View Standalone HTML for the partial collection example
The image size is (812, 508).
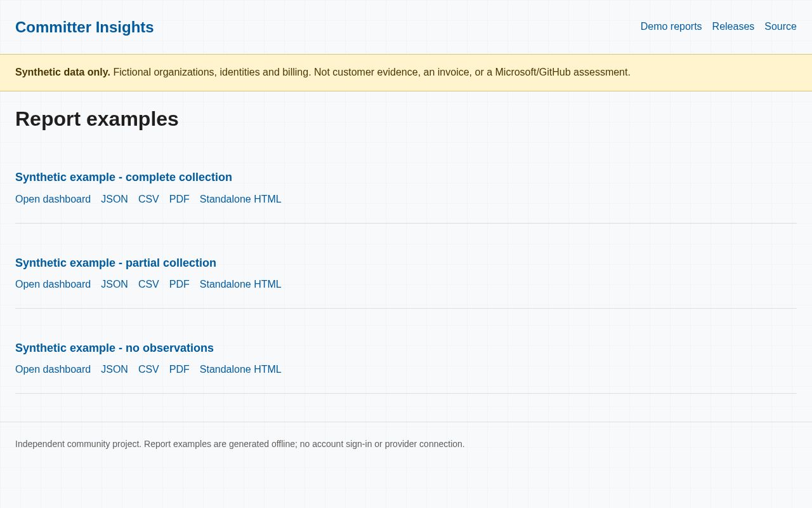240,284
